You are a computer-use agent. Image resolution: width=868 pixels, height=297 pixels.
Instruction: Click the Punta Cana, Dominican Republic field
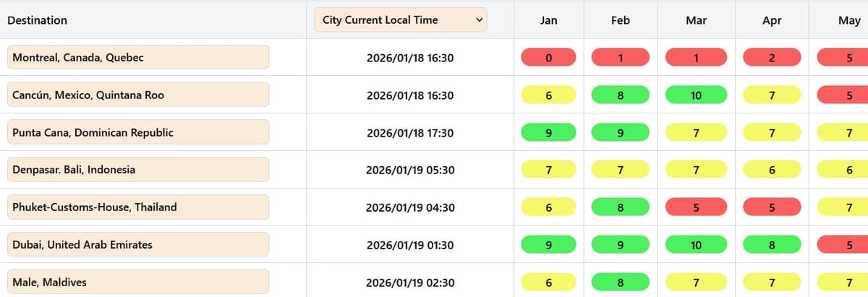(138, 132)
